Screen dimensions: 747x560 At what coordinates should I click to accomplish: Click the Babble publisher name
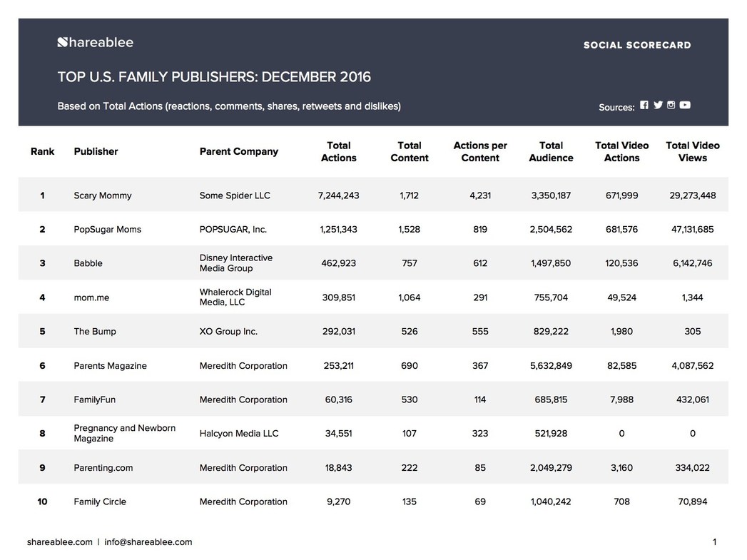[88, 263]
